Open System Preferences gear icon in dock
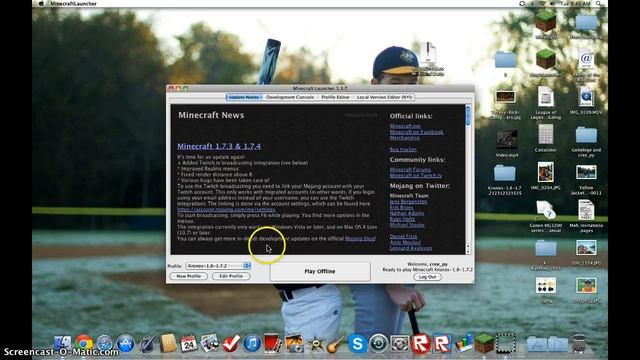Viewport: 640px width, 360px height. point(399,343)
